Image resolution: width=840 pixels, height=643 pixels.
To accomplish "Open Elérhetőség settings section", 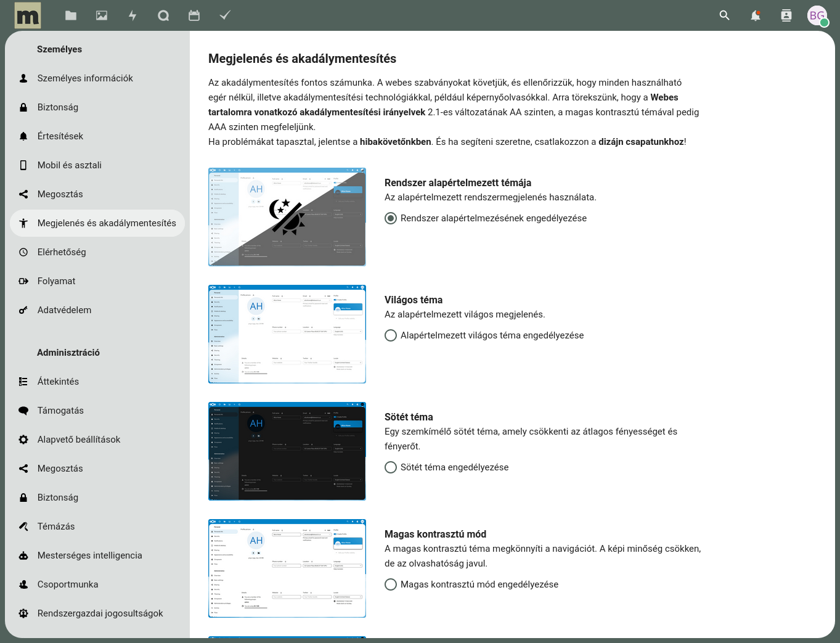I will [97, 252].
